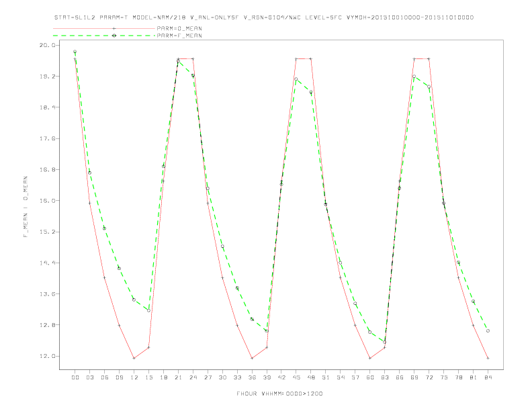This screenshot has height=411, width=532.
Task: Click the x-axis tick label 30
Action: 222,377
